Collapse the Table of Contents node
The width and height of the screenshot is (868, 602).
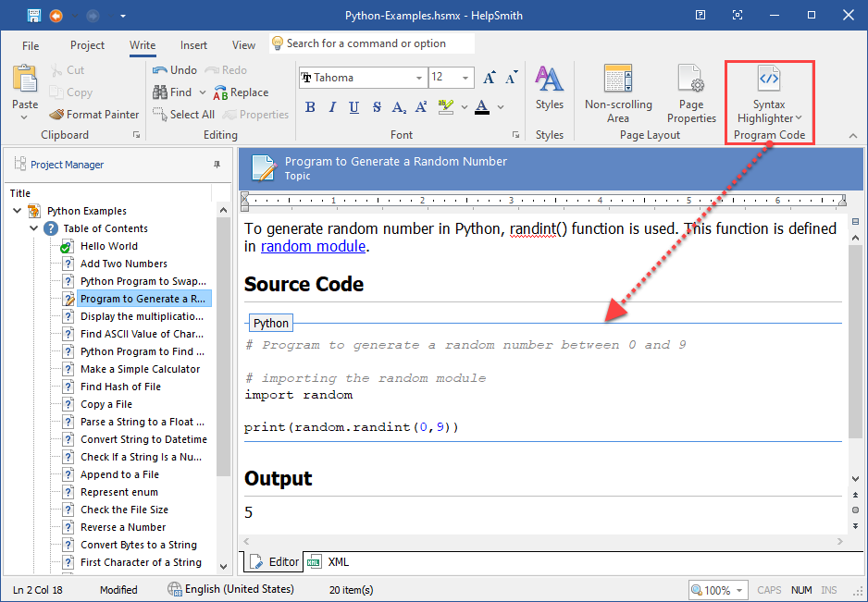pyautogui.click(x=33, y=228)
